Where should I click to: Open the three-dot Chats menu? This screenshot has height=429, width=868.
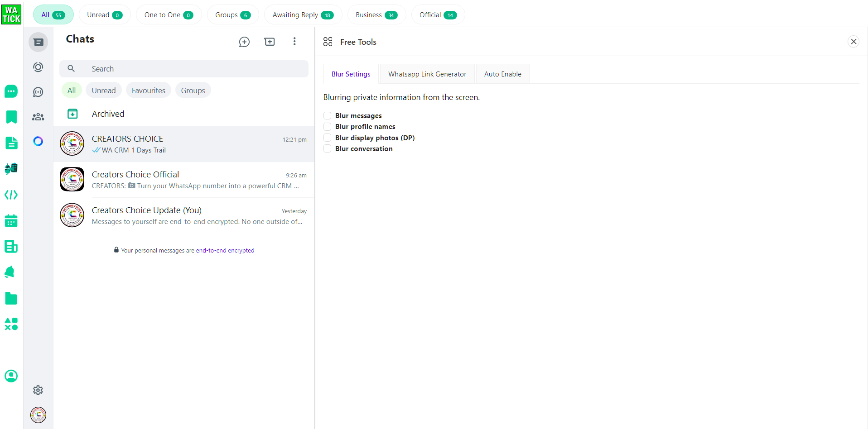(x=294, y=42)
